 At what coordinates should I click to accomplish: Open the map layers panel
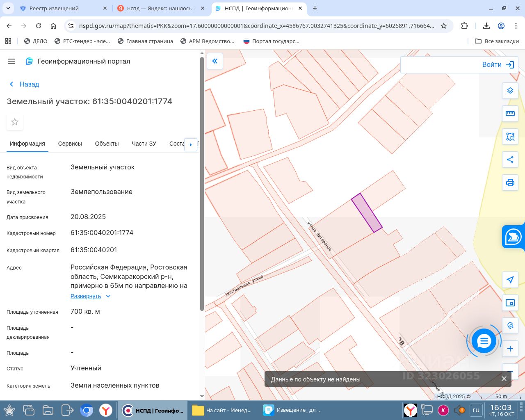510,91
